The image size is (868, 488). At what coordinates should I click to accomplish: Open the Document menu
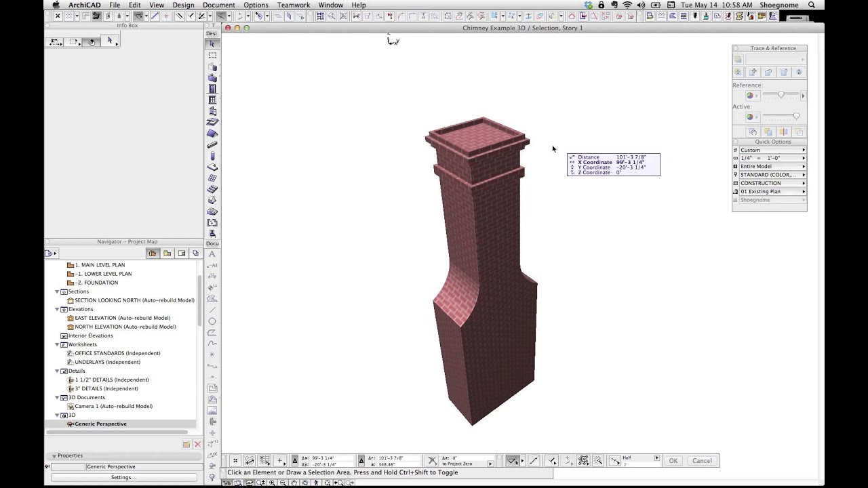pyautogui.click(x=219, y=5)
